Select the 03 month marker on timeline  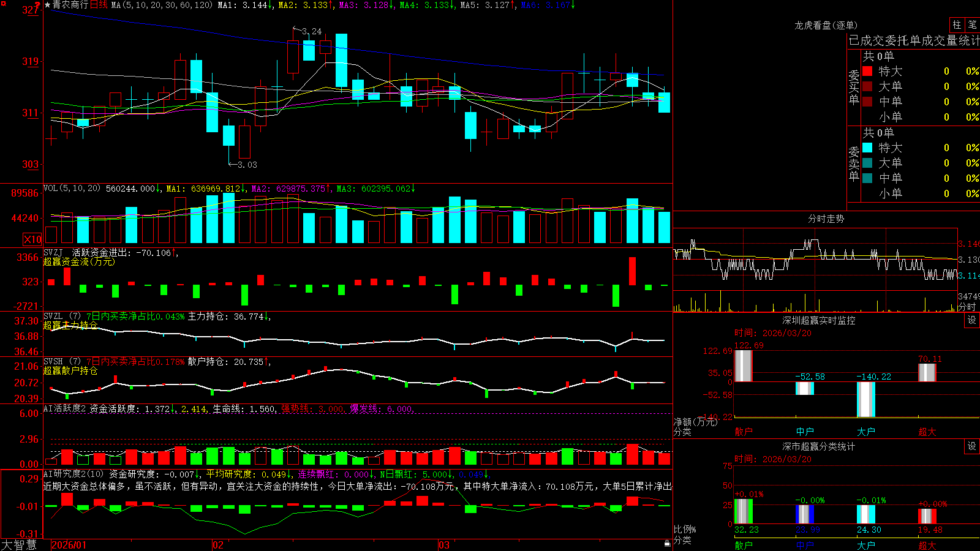444,545
